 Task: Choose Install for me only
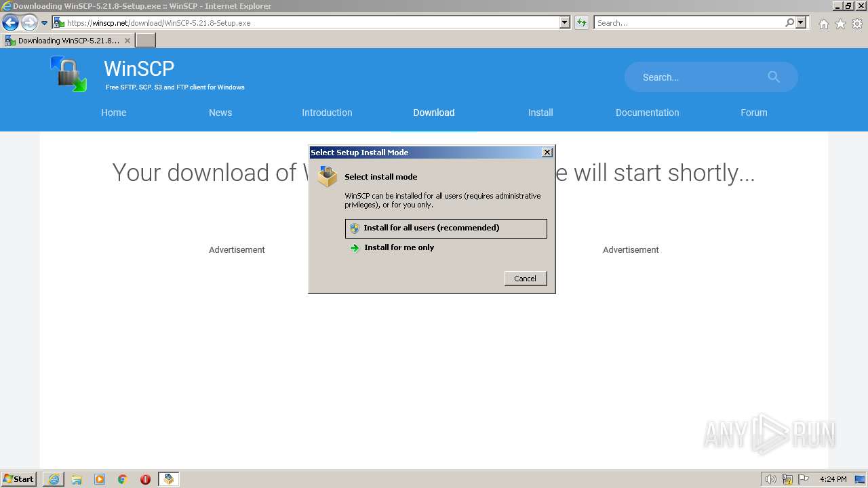(x=446, y=248)
